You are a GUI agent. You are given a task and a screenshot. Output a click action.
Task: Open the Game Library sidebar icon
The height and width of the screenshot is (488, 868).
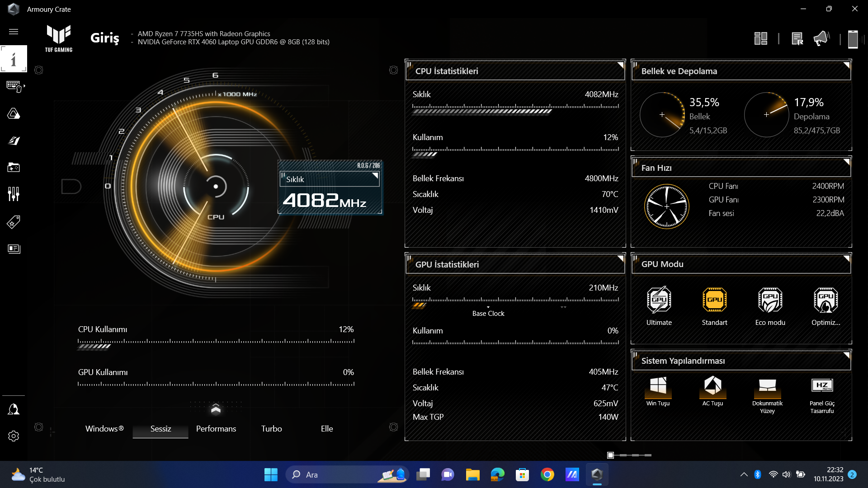(x=14, y=168)
